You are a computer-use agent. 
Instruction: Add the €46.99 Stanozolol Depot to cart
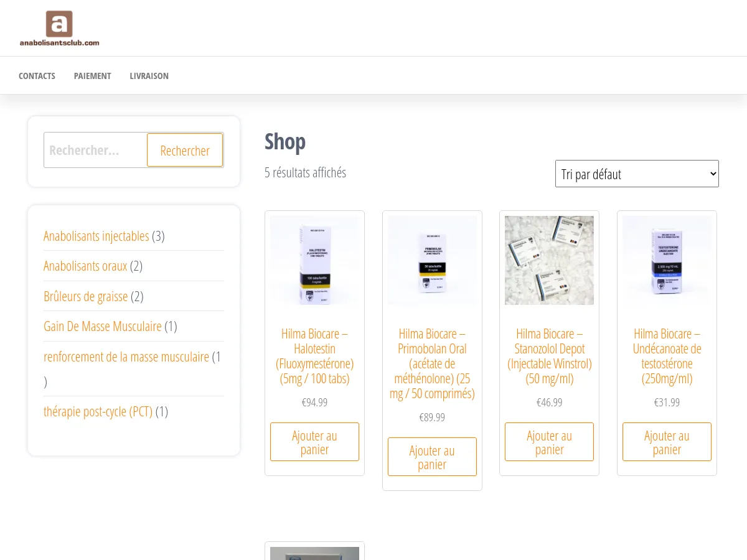click(x=549, y=442)
